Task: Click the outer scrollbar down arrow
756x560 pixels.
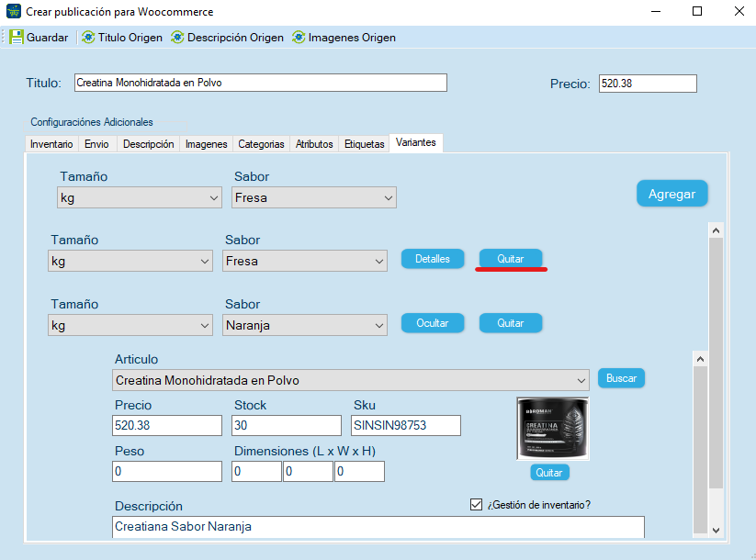Action: point(716,530)
